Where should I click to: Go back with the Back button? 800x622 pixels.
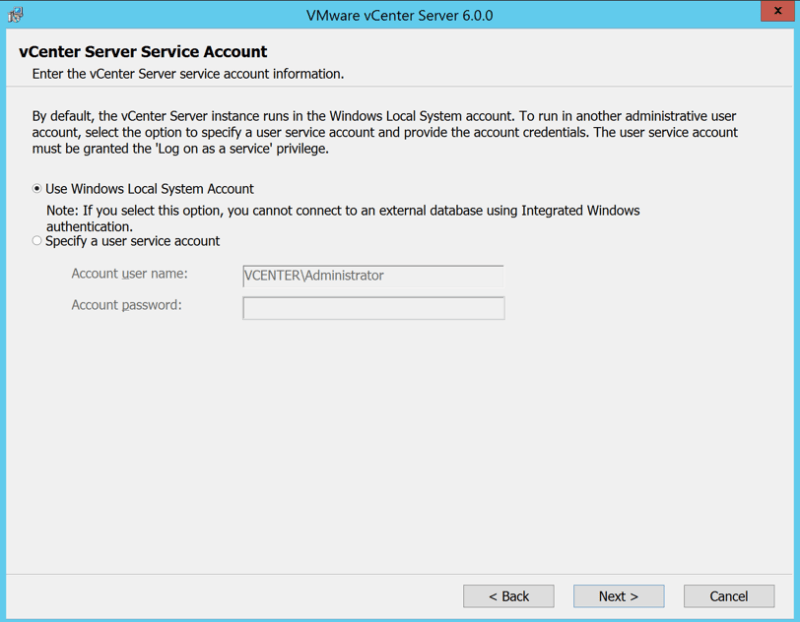(508, 596)
